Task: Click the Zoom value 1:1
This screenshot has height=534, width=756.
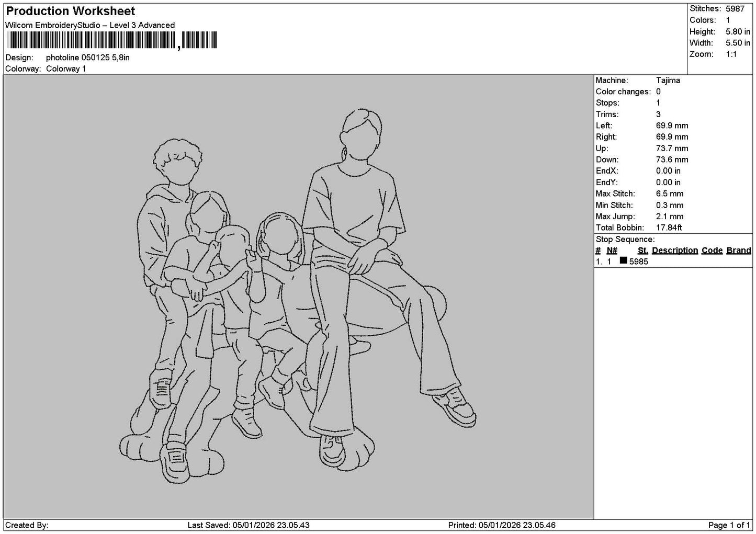Action: [x=731, y=54]
